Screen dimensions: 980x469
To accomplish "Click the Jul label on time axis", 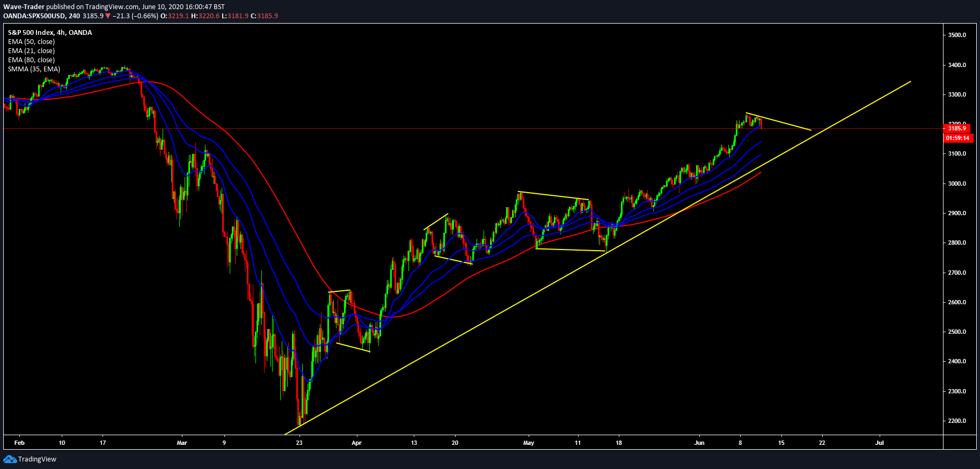I will 880,443.
